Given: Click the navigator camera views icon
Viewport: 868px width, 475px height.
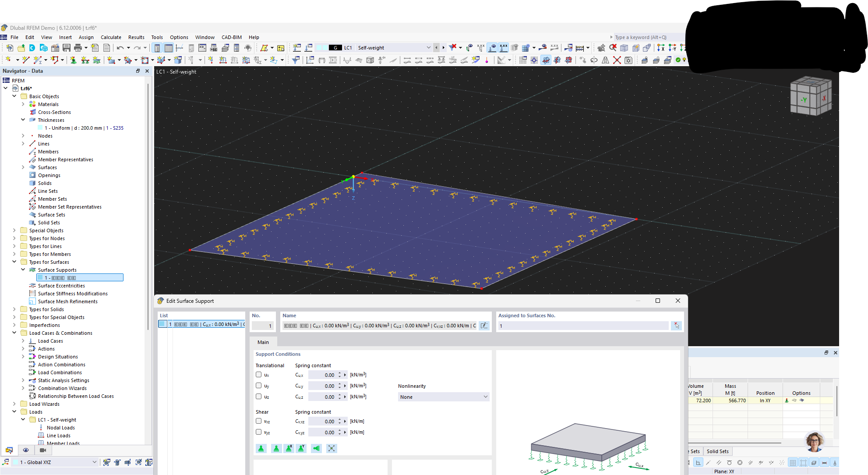Looking at the screenshot, I should pos(43,450).
